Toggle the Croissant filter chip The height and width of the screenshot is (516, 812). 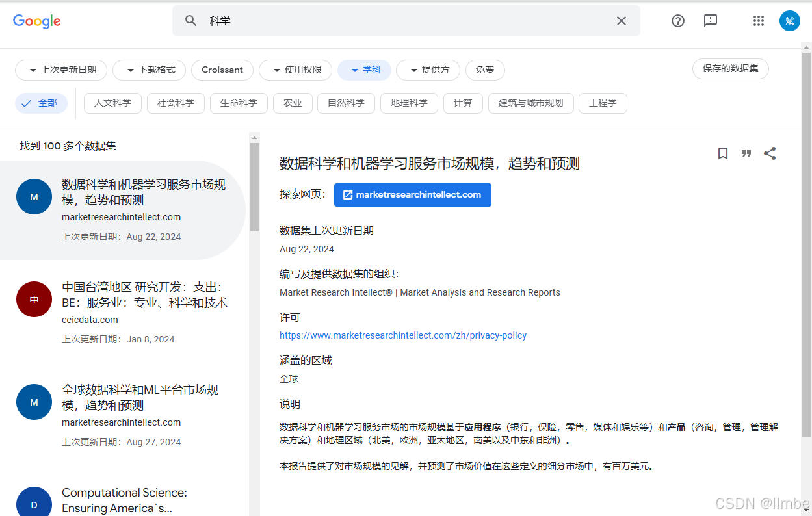[x=222, y=70]
